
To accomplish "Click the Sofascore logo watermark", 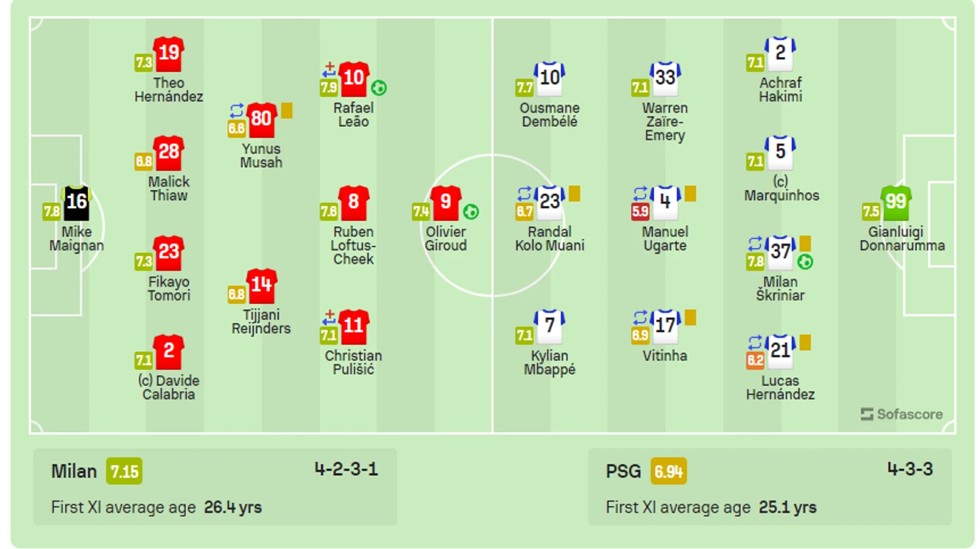I will tap(901, 414).
